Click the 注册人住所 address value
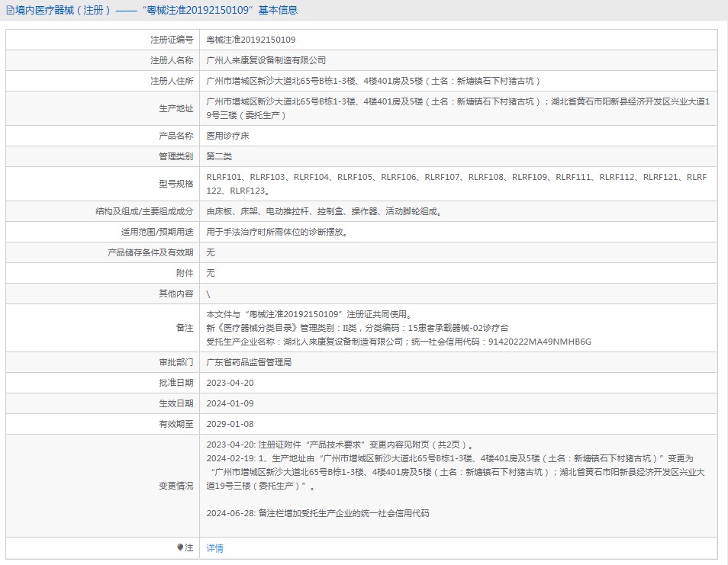Image resolution: width=728 pixels, height=565 pixels. [373, 81]
